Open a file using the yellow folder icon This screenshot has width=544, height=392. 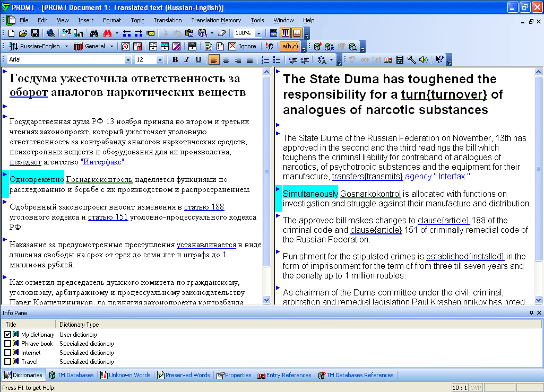coord(23,33)
